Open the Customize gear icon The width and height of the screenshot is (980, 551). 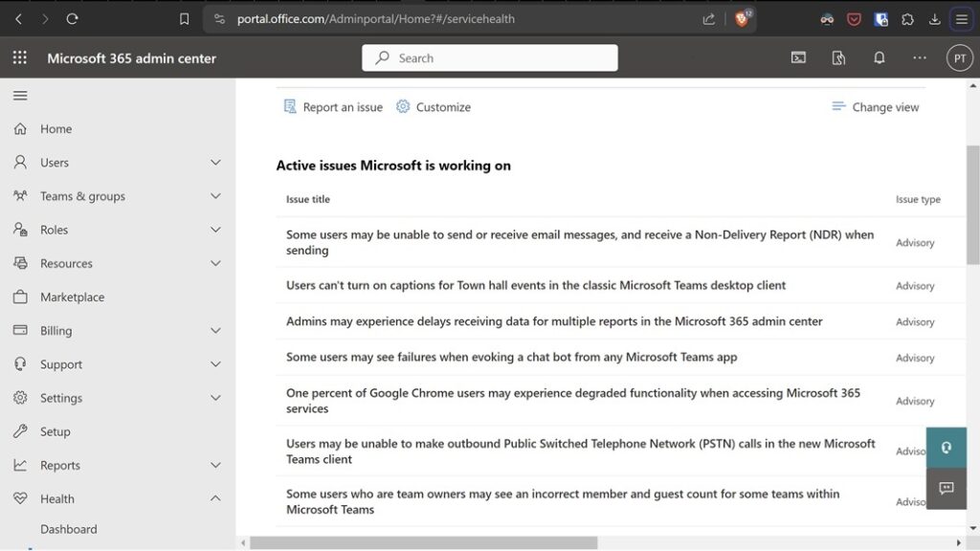pos(406,106)
